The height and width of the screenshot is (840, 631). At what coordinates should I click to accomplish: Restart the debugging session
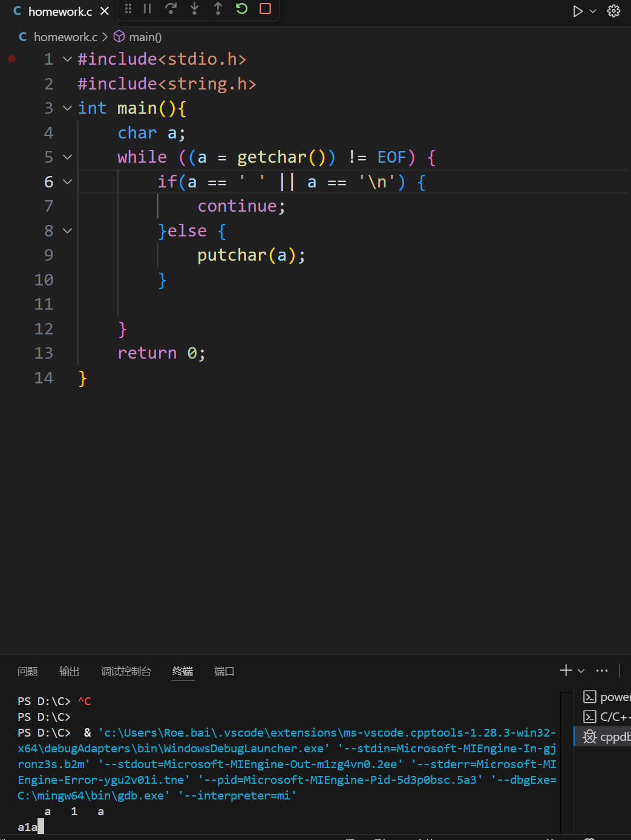point(241,8)
